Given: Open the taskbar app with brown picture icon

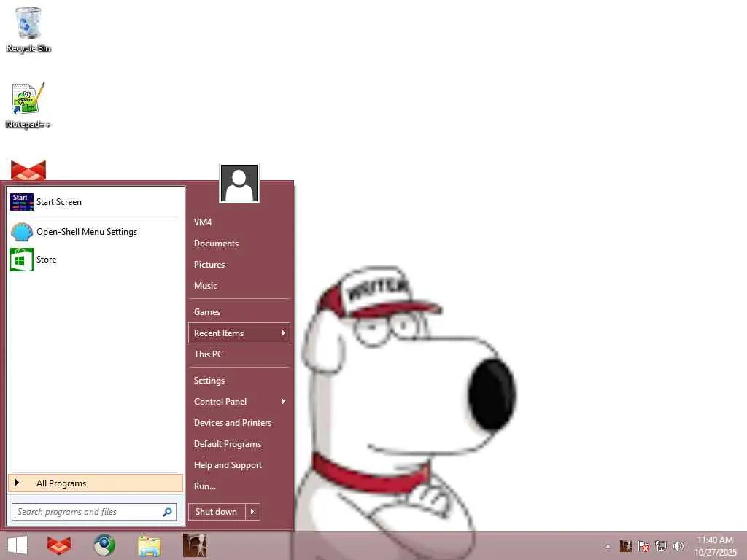Looking at the screenshot, I should coord(195,545).
